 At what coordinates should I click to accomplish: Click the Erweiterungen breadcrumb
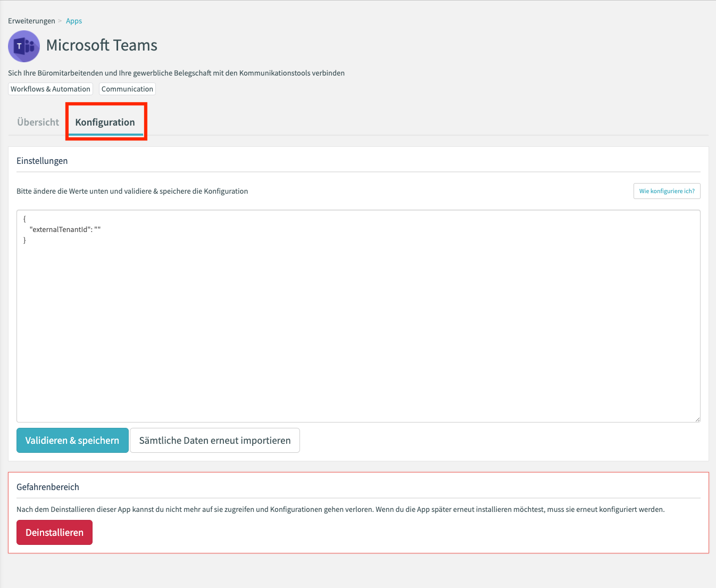point(31,21)
